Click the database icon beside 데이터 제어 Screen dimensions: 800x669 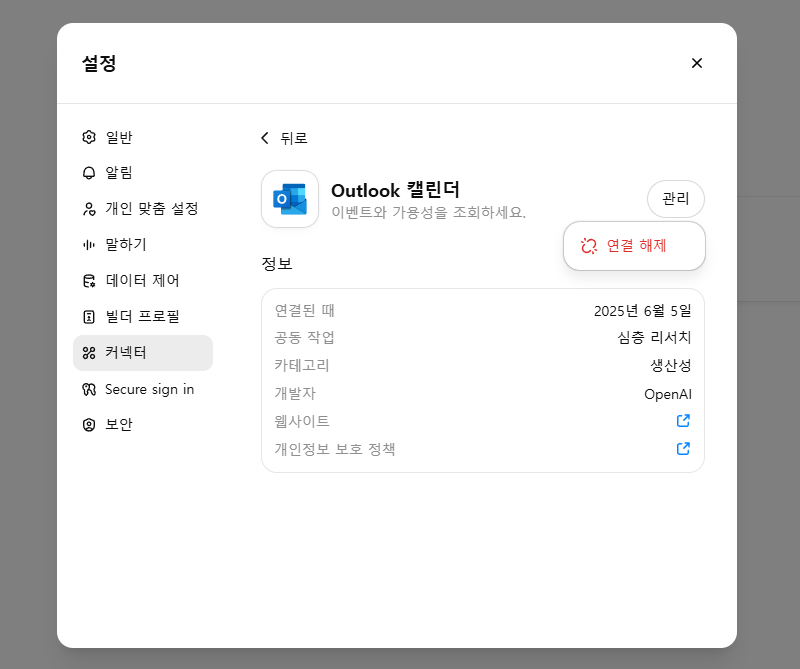coord(89,281)
